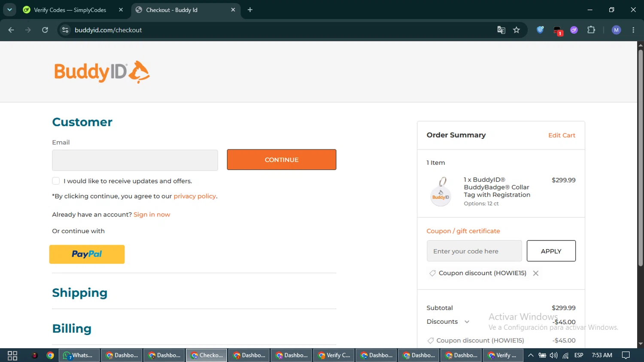Click the orange CONTINUE button
Image resolution: width=644 pixels, height=362 pixels.
click(x=282, y=160)
